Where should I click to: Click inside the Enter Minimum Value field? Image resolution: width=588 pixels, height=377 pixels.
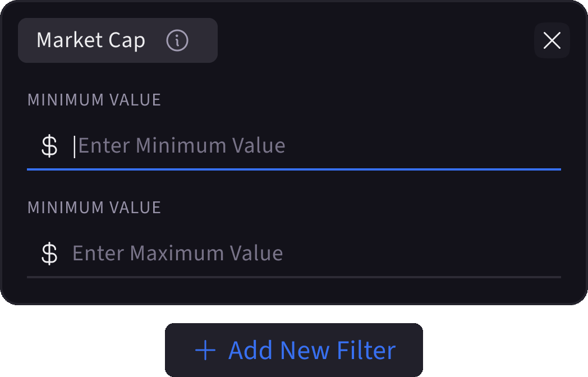coord(182,145)
